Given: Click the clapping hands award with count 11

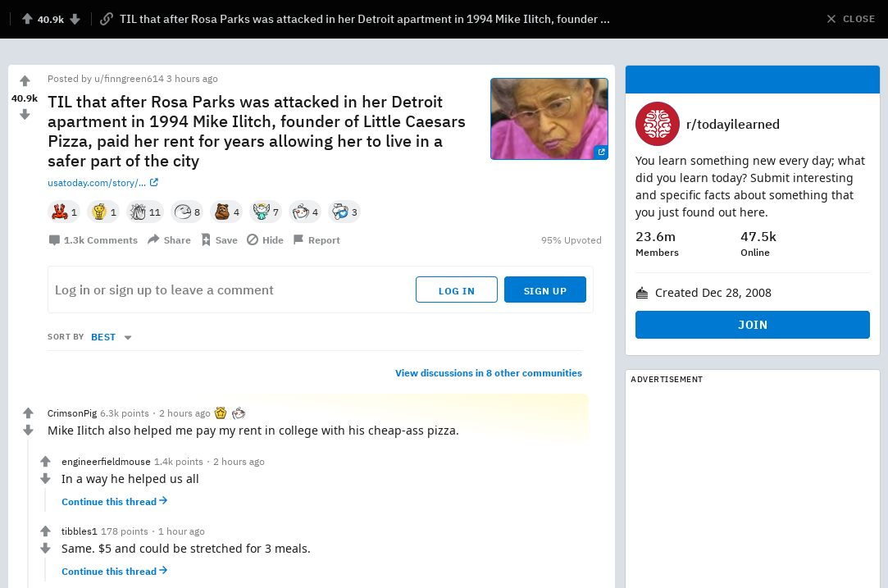Looking at the screenshot, I should pyautogui.click(x=145, y=212).
